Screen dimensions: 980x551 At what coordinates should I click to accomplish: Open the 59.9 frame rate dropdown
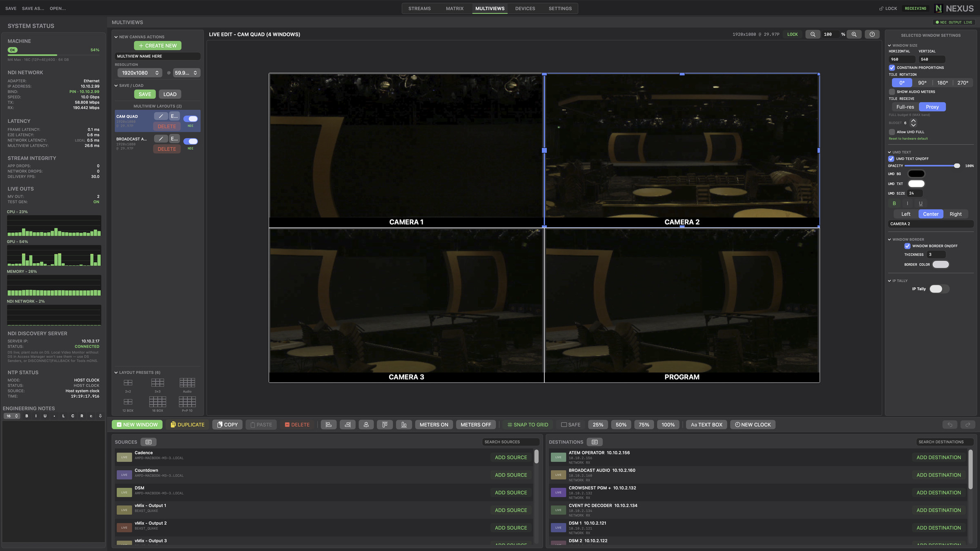click(187, 73)
